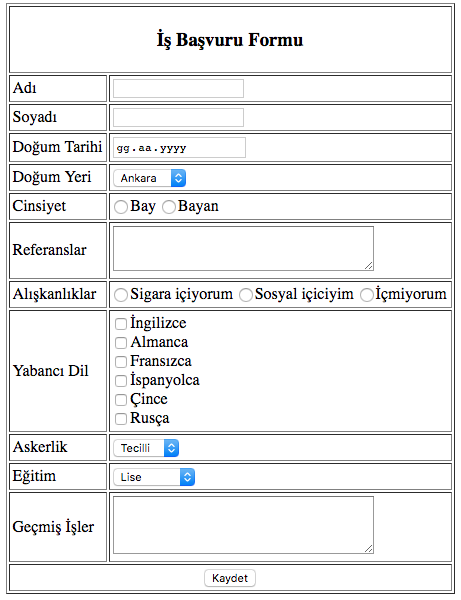The image size is (461, 600).
Task: Choose the Sigara içiyorum option
Action: pos(121,295)
